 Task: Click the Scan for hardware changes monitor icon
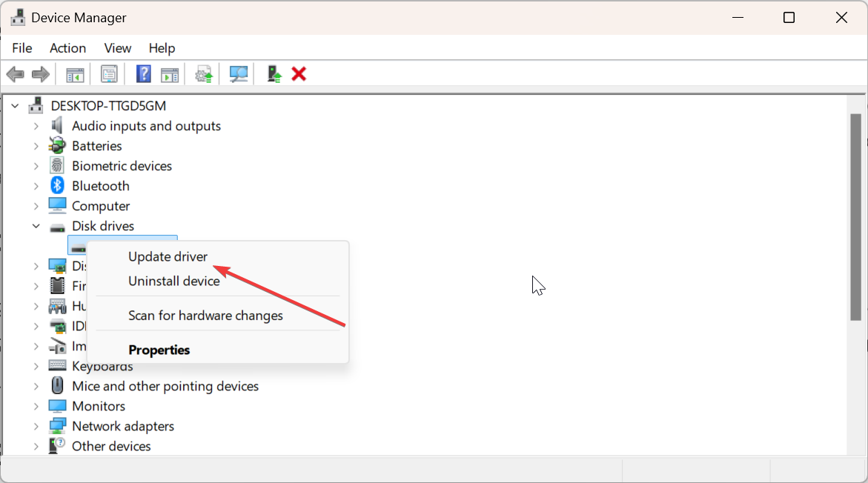[x=239, y=74]
